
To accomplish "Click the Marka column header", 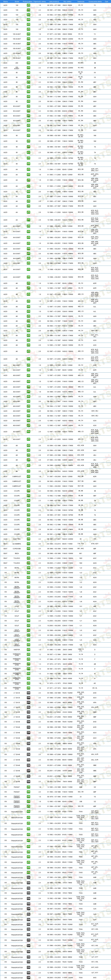I will click(5, 2).
